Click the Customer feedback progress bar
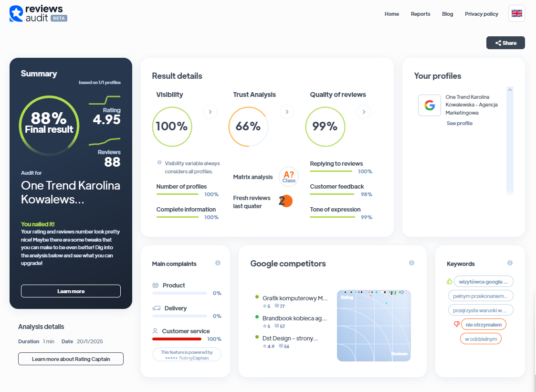 (x=332, y=194)
